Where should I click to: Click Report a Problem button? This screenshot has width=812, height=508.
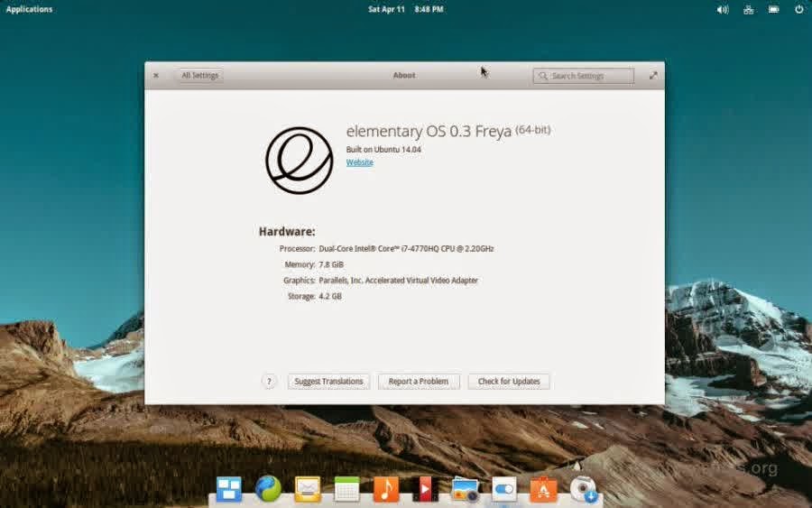click(419, 382)
